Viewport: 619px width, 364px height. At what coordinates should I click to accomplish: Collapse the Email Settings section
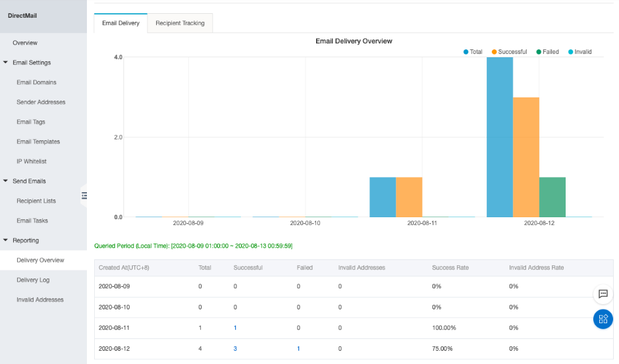6,63
